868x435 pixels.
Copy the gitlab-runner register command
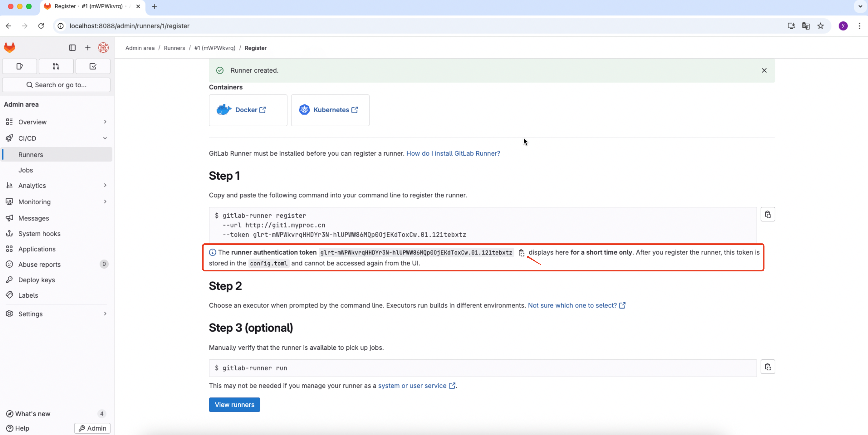[x=768, y=214]
